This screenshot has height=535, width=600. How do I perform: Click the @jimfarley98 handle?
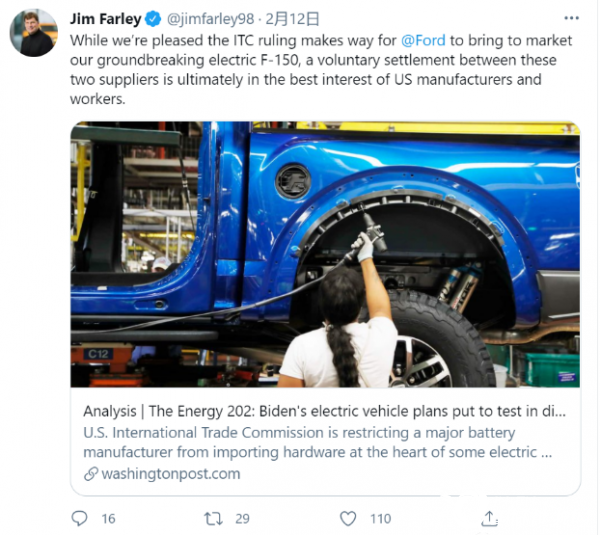click(210, 18)
